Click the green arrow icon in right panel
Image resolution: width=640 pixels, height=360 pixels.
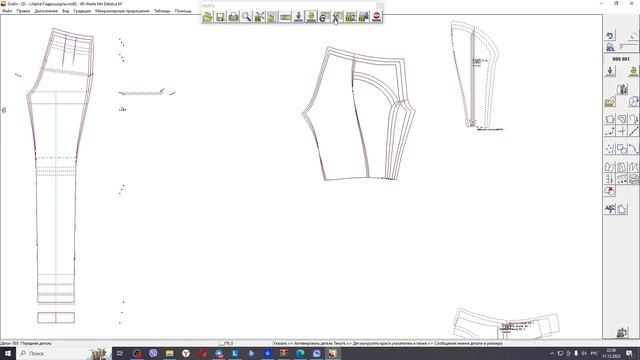pyautogui.click(x=633, y=71)
